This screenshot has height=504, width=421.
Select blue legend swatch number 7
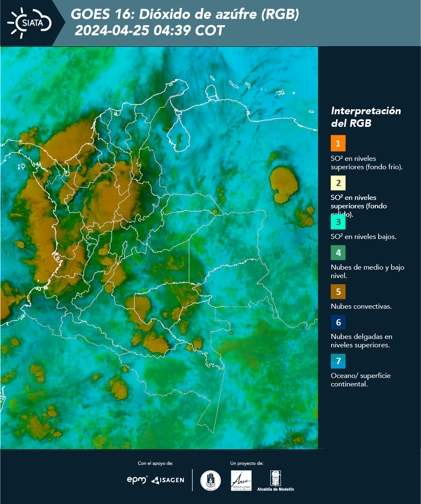pyautogui.click(x=338, y=361)
